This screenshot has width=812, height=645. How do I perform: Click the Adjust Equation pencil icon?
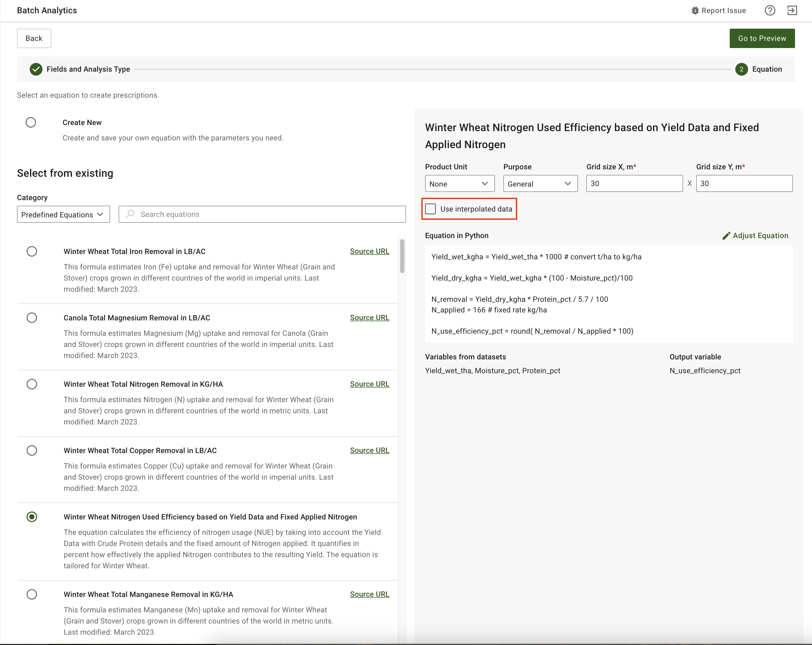pos(726,235)
